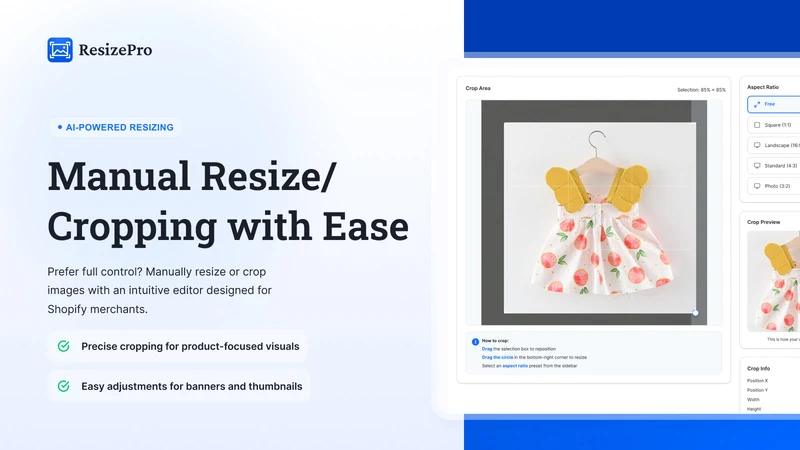Click the Width label in Crop Info
The height and width of the screenshot is (450, 800).
click(x=753, y=400)
